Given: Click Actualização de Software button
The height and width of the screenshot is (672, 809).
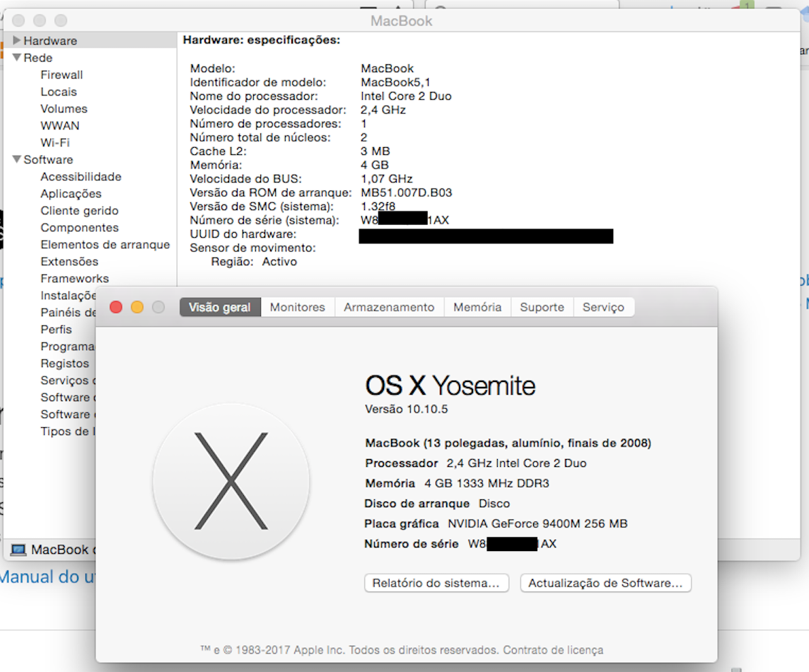Looking at the screenshot, I should point(606,584).
